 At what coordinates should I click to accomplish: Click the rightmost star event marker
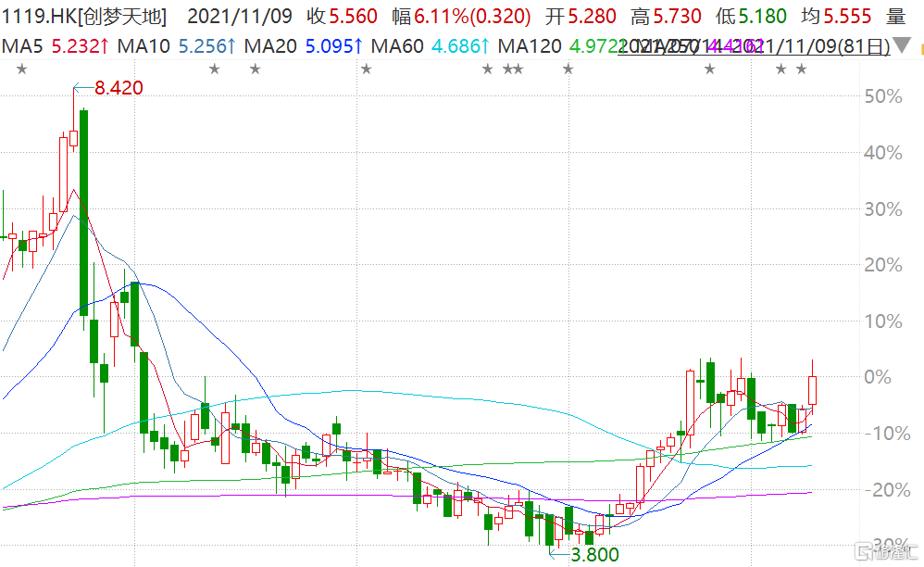coord(802,69)
